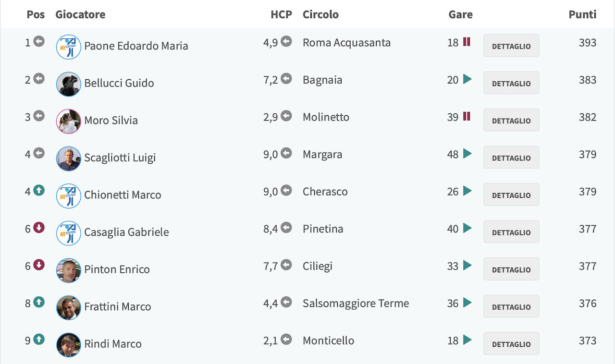Click the Dettaglio button in Rindi Marco's row

[511, 343]
